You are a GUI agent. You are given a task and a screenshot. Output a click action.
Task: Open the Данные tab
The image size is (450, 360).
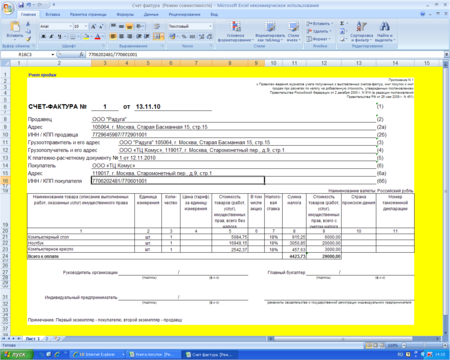click(x=151, y=14)
